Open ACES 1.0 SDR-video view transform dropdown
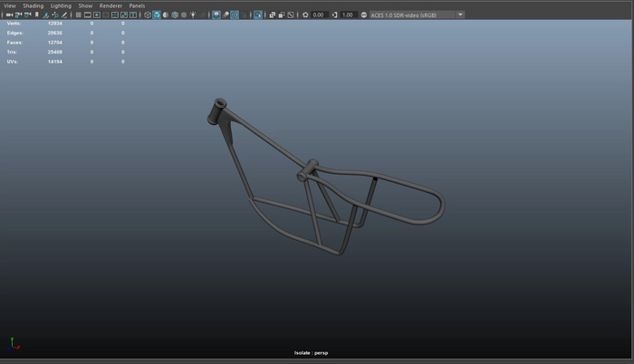 pos(417,15)
